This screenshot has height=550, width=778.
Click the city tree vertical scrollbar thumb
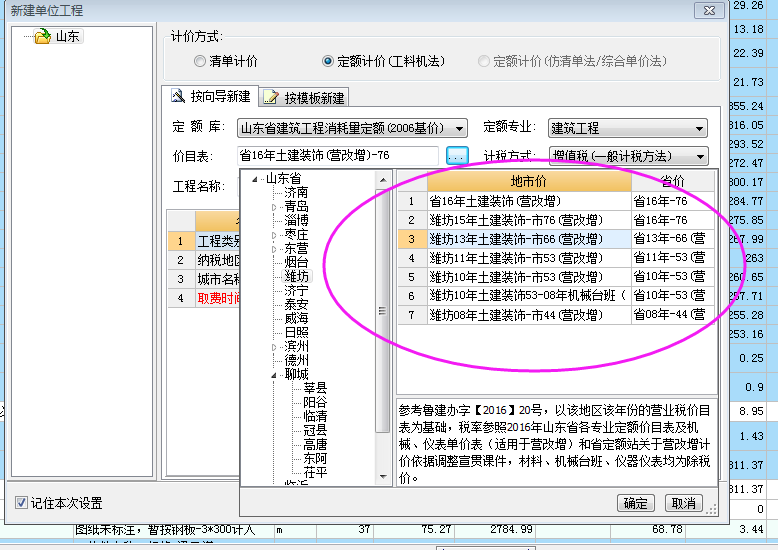(383, 310)
